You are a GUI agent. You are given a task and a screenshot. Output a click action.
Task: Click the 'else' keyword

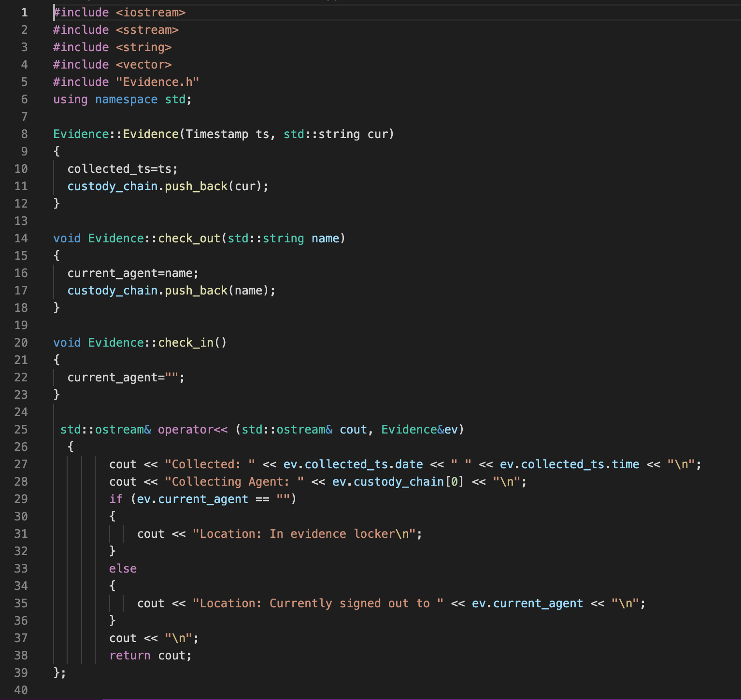point(123,569)
